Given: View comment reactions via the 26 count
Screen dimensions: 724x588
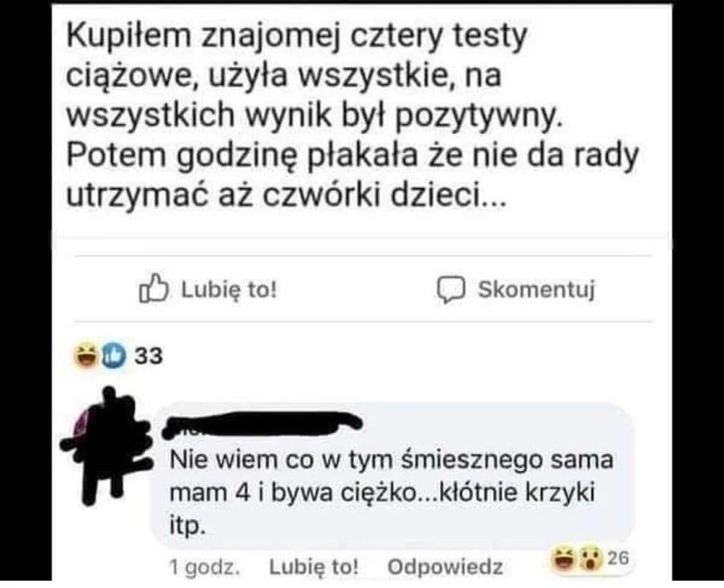Looking at the screenshot, I should pos(618,558).
